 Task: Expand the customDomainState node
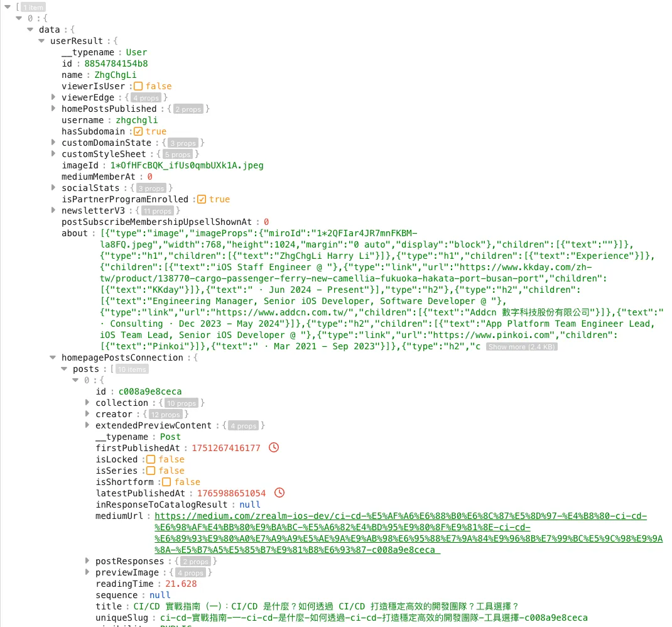coord(54,143)
